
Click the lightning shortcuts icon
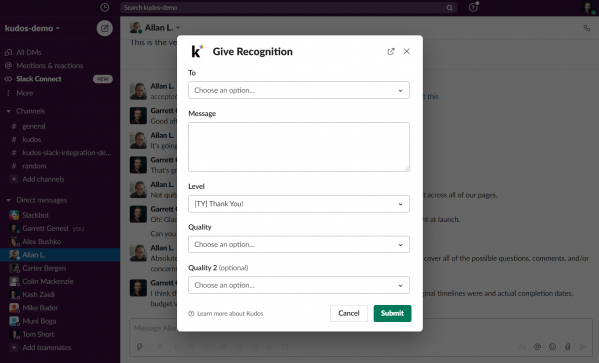point(140,347)
